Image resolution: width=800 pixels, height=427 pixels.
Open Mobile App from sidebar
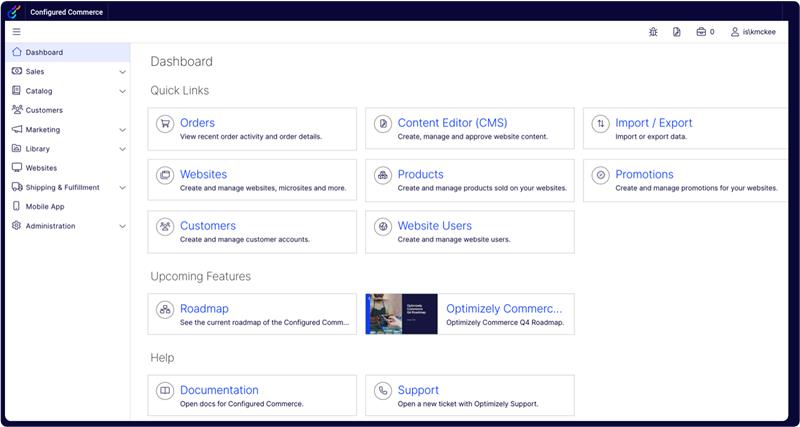point(45,207)
